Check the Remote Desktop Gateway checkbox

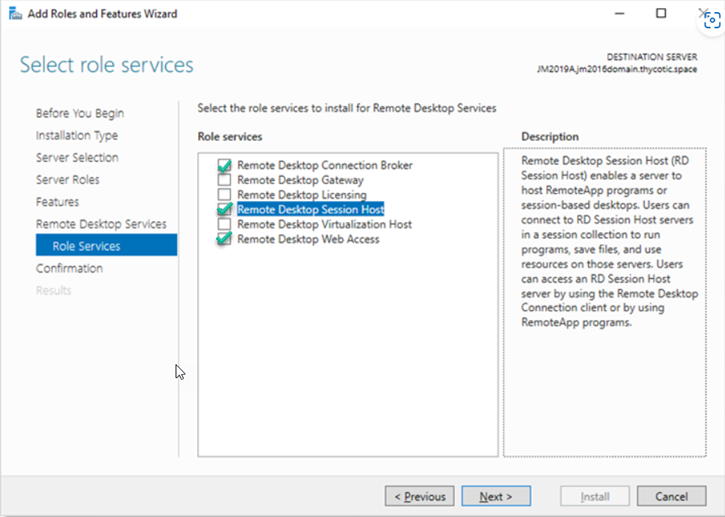pos(224,180)
